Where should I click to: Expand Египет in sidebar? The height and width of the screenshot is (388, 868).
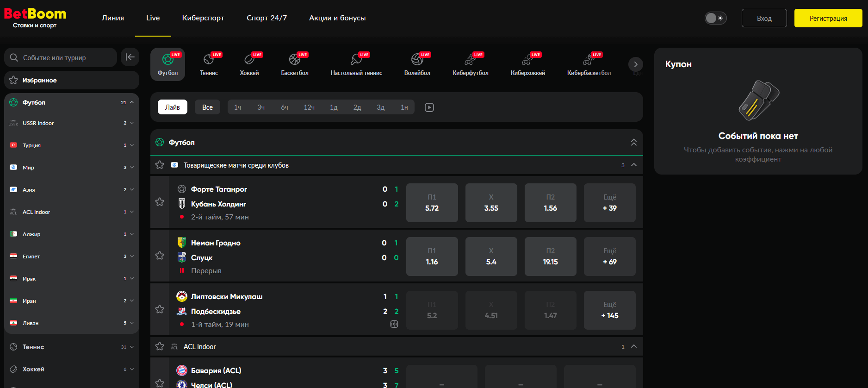click(x=132, y=256)
